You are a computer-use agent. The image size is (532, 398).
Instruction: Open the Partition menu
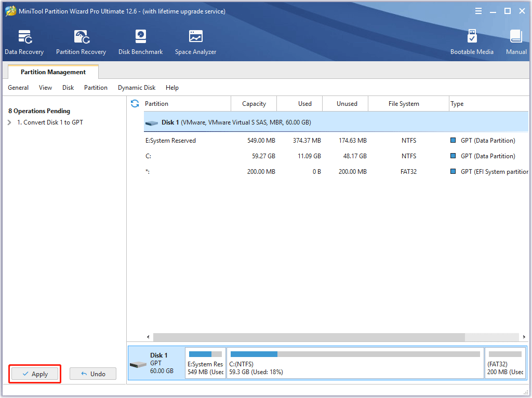pyautogui.click(x=96, y=88)
